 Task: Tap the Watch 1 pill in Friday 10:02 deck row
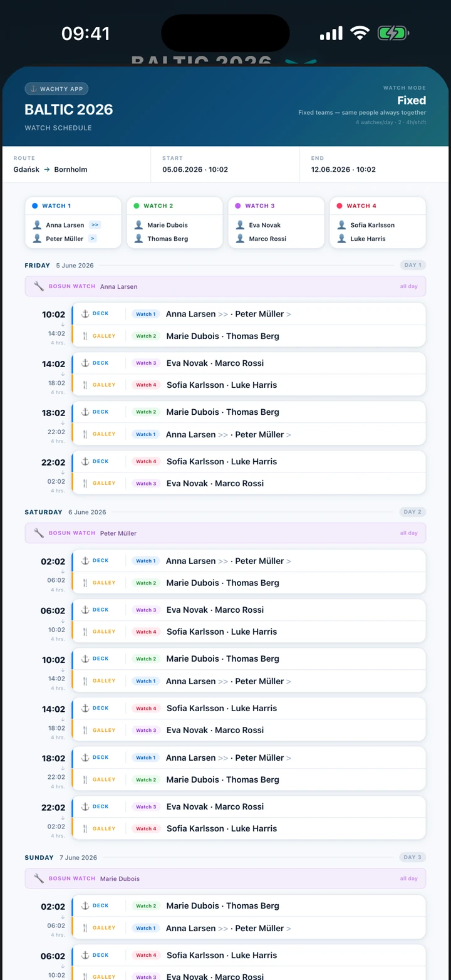pyautogui.click(x=145, y=314)
